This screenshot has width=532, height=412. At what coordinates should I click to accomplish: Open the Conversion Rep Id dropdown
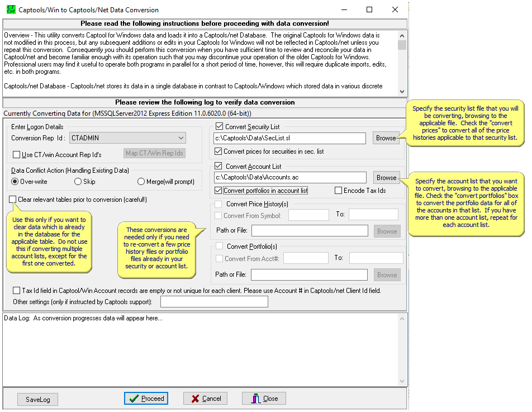click(127, 138)
